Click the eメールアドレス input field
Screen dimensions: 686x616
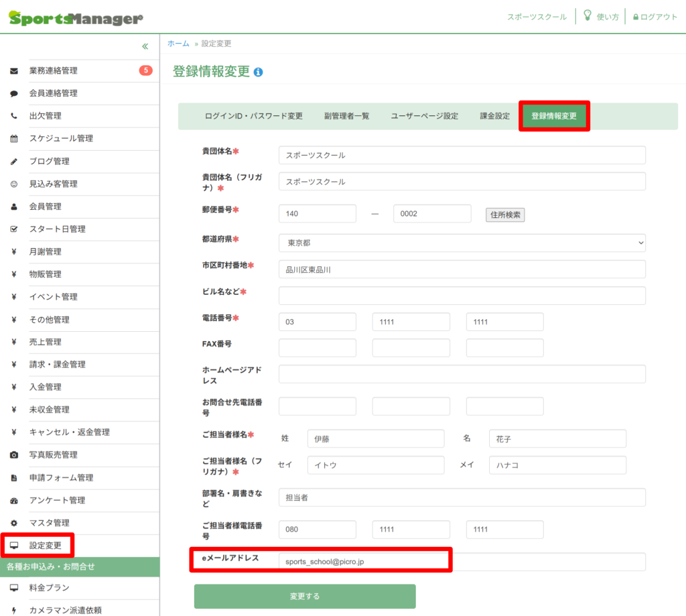[x=462, y=561]
